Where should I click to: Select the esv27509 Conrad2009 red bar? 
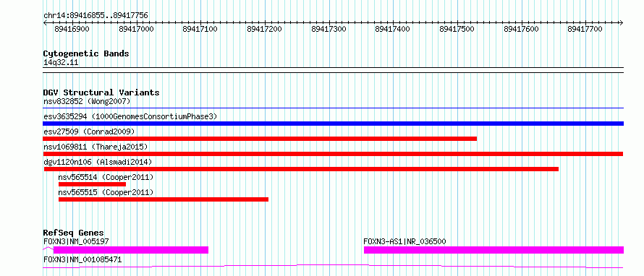(260, 139)
